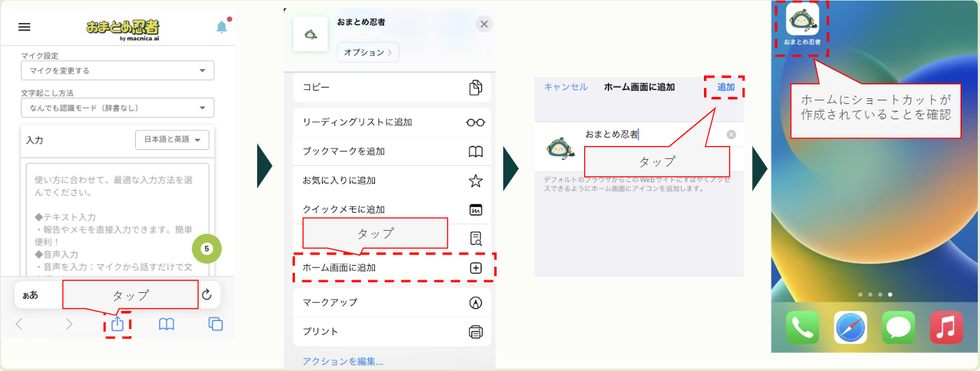Tap the find on page icon
980x371 pixels.
pos(476,238)
